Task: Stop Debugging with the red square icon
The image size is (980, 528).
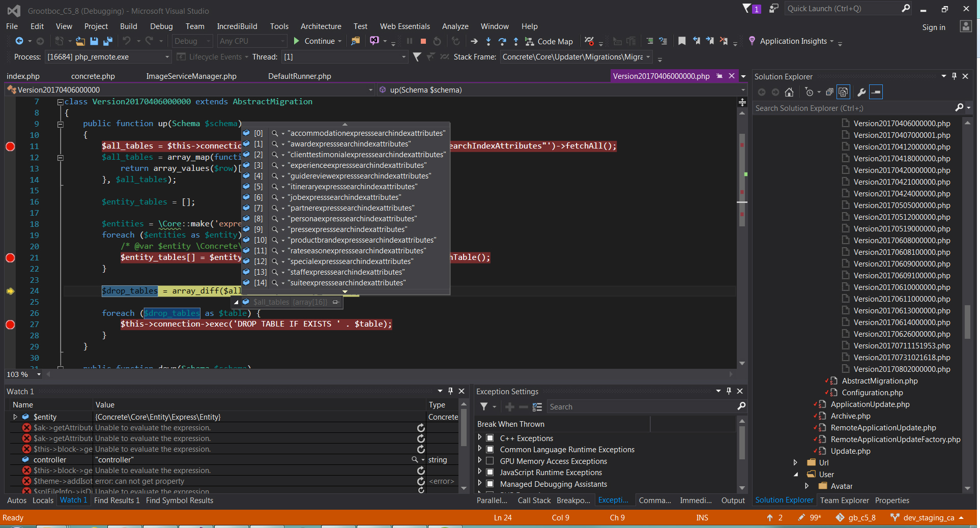Action: click(423, 41)
